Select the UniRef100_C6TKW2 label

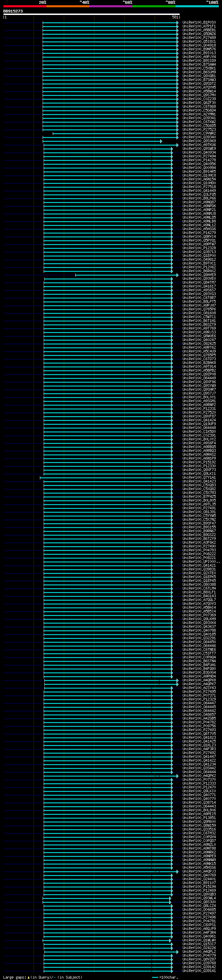tap(199, 122)
